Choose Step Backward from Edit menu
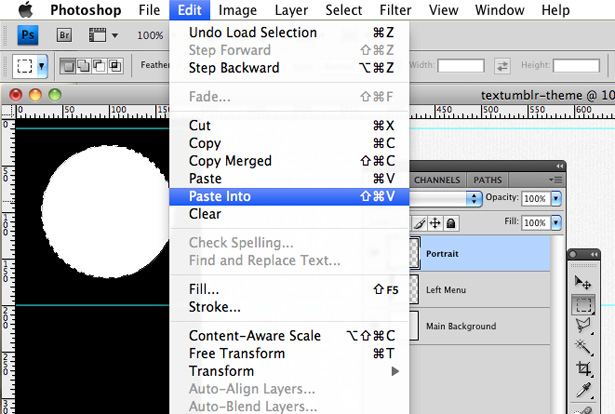 tap(289, 68)
